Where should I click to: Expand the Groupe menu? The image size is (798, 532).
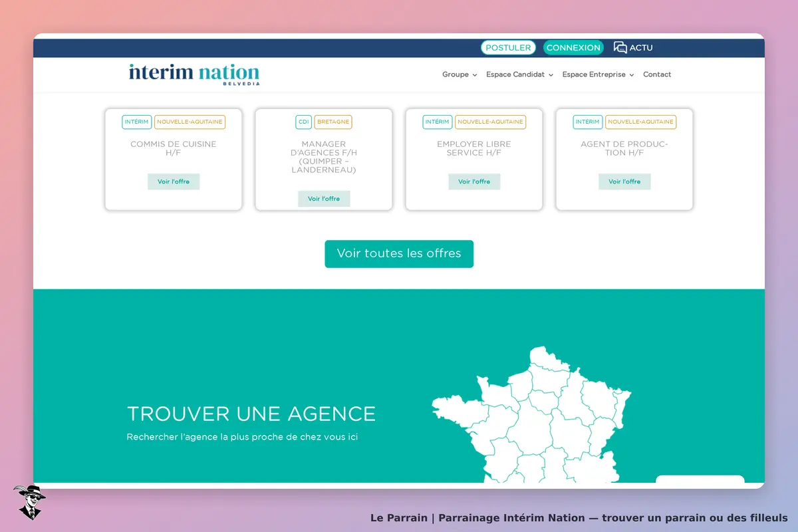(460, 74)
